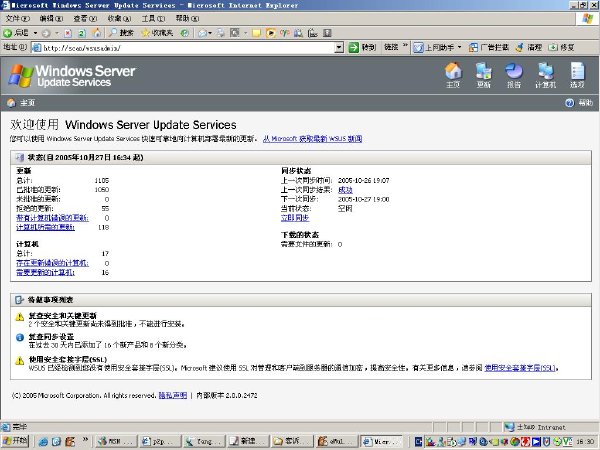This screenshot has width=600, height=450.
Task: Launch Internet Explorer from Quick Launch
Action: tap(43, 441)
